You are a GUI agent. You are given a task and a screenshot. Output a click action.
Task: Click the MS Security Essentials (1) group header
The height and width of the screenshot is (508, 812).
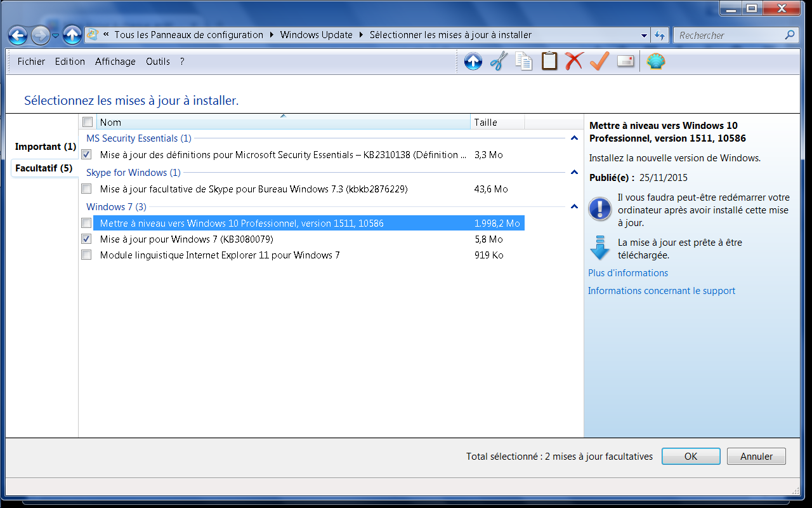pyautogui.click(x=139, y=138)
